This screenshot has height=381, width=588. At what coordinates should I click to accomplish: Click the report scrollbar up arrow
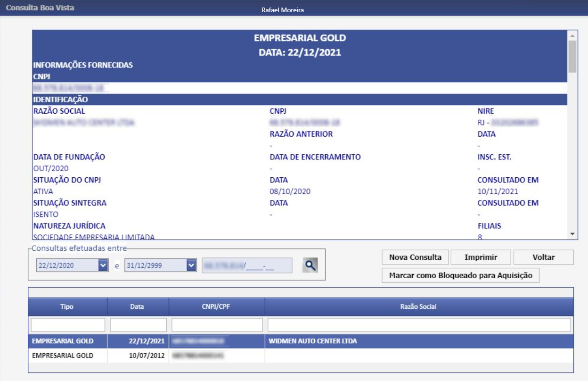point(572,36)
